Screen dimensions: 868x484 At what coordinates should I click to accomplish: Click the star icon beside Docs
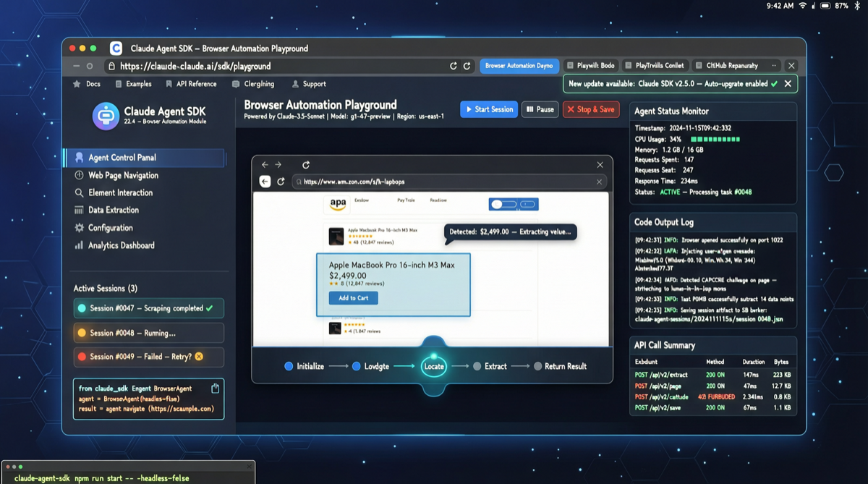[77, 84]
